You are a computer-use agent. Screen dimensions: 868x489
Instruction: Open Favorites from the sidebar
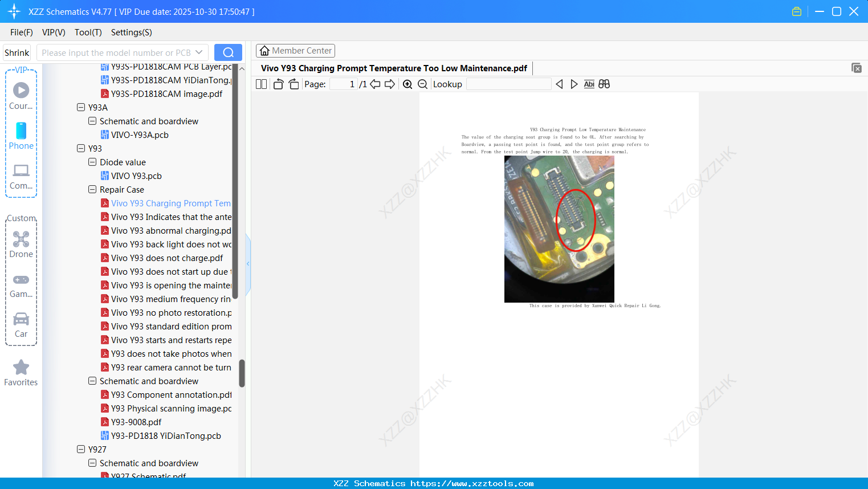coord(21,373)
